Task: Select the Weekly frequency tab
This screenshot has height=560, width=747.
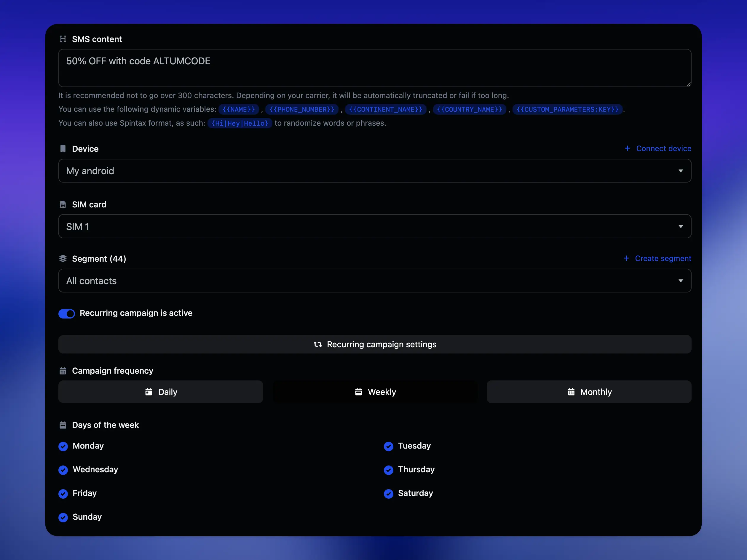Action: coord(375,392)
